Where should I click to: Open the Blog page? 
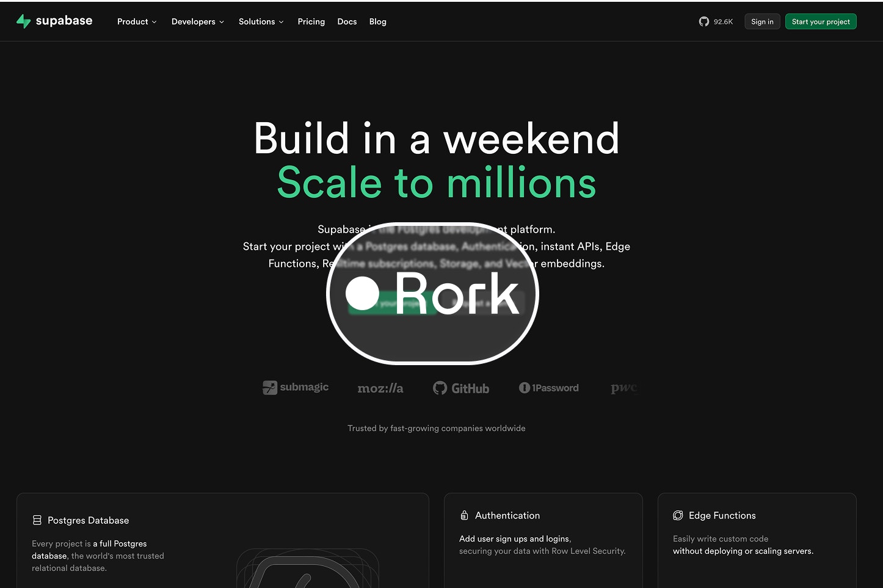(x=378, y=21)
